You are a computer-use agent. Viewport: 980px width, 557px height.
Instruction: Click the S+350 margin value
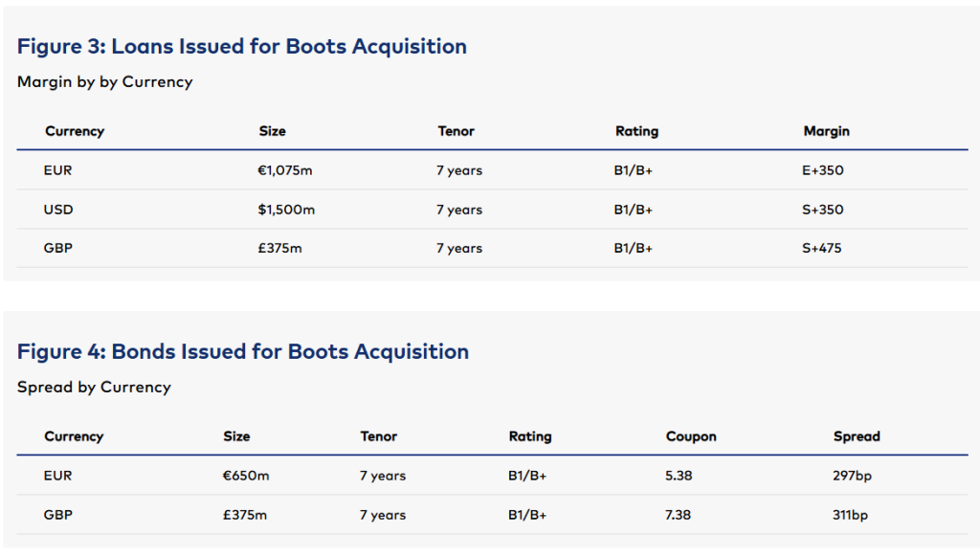pos(823,210)
